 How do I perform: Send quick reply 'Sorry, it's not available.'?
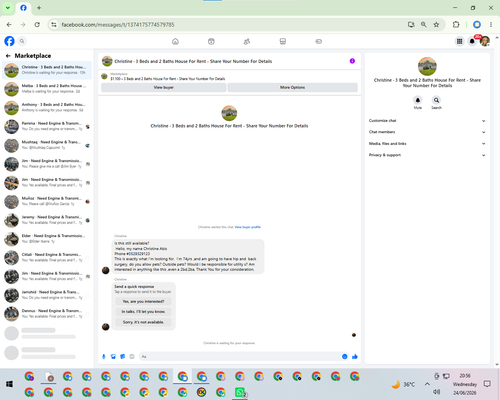click(143, 322)
